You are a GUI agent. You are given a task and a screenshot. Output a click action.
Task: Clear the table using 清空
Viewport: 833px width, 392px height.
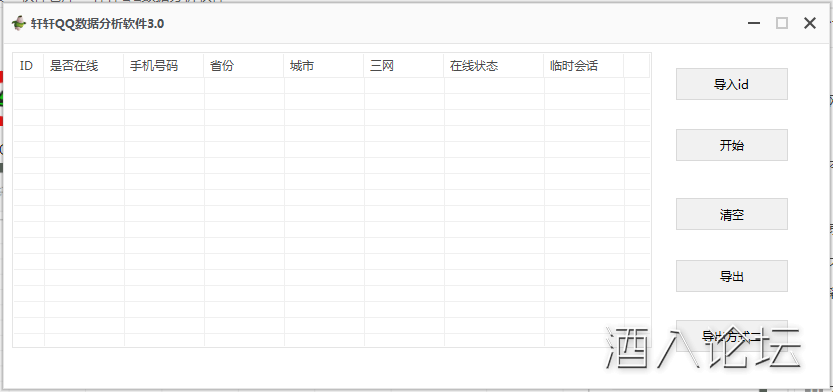[732, 214]
